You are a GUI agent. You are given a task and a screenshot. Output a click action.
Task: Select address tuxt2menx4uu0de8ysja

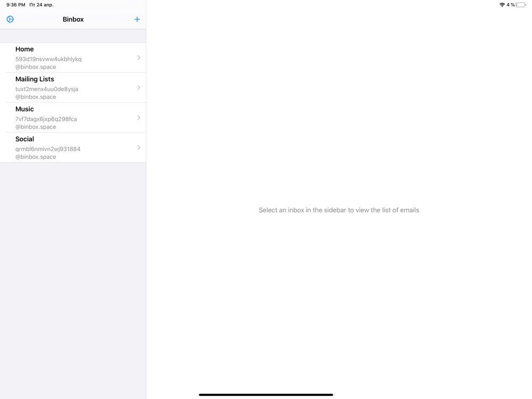point(47,89)
